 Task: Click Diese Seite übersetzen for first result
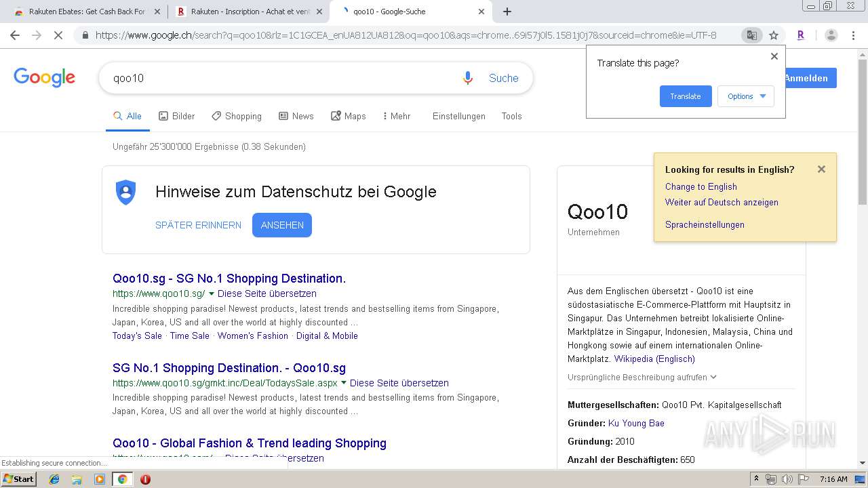(x=267, y=294)
